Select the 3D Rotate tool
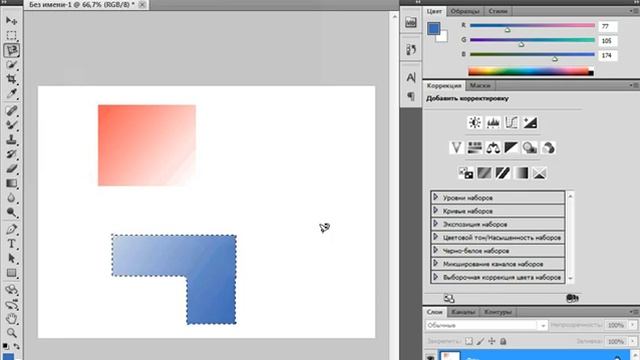Screen dimensions: 640x360 coord(11,290)
